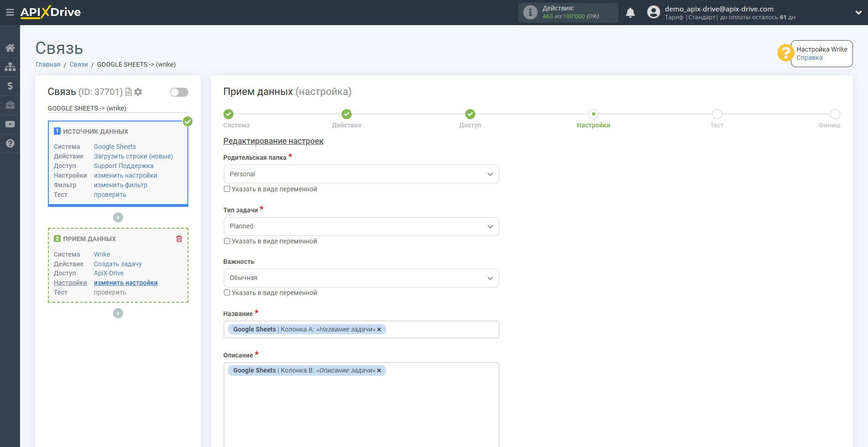868x447 pixels.
Task: Open the connection settings gear icon
Action: [138, 92]
